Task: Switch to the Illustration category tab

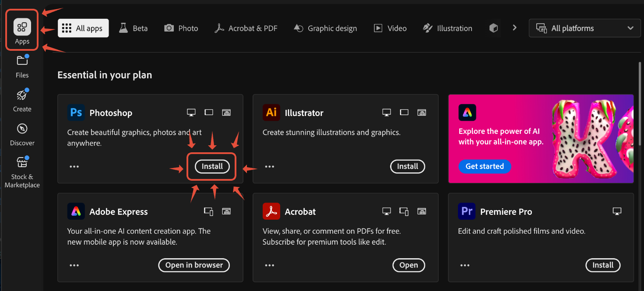Action: [x=447, y=28]
